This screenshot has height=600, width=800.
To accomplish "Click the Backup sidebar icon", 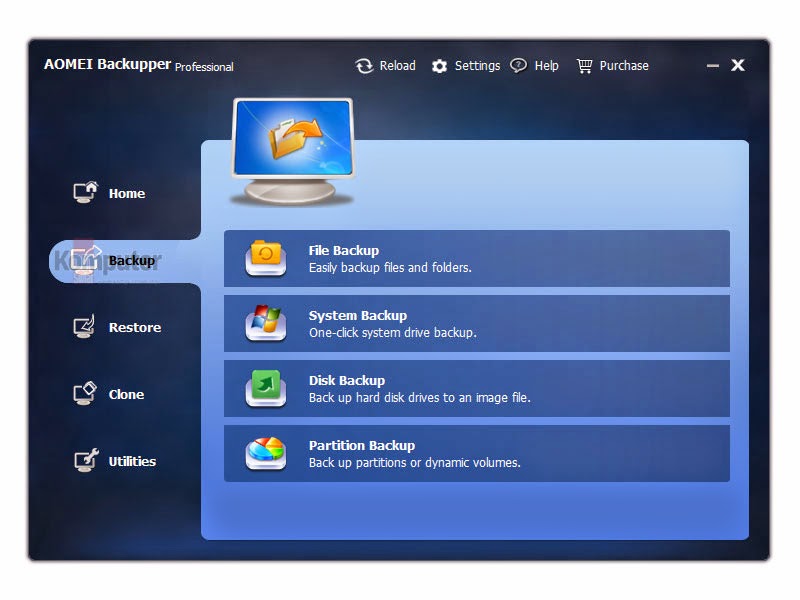I will pyautogui.click(x=84, y=260).
